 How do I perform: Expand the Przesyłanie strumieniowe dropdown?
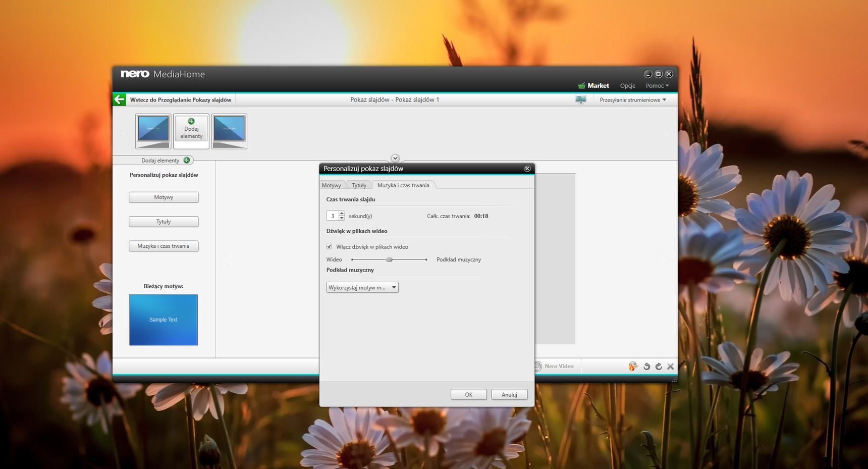[633, 100]
